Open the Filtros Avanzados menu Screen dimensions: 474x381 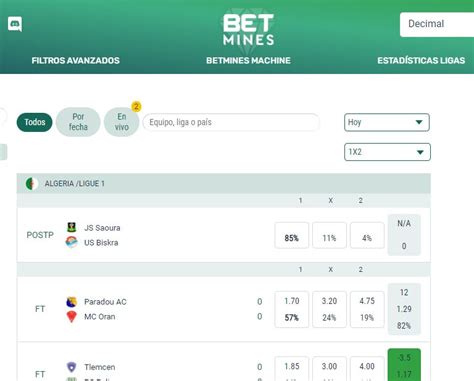point(76,60)
